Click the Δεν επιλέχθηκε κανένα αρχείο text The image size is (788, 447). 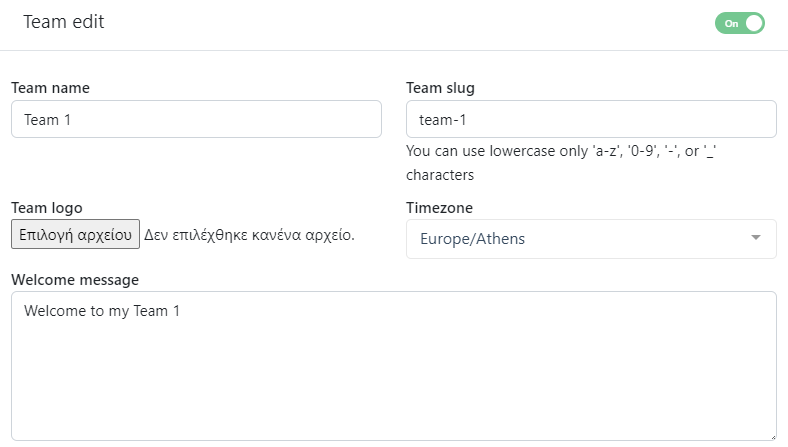[249, 236]
